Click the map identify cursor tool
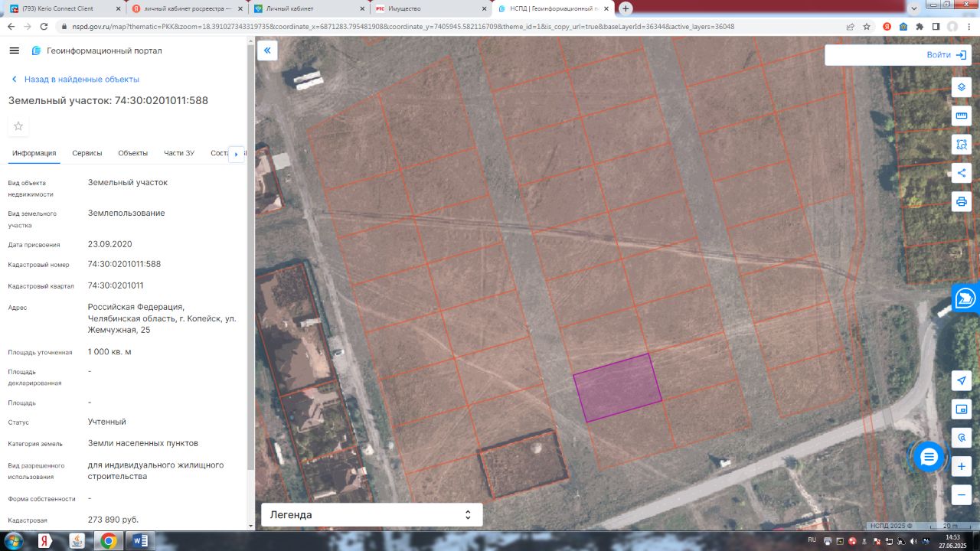The width and height of the screenshot is (980, 551). (962, 438)
